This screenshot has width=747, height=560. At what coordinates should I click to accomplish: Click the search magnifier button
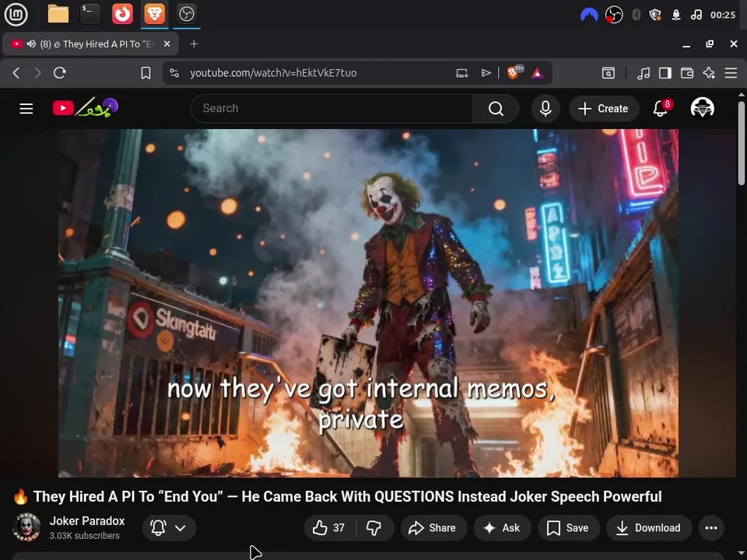pos(496,109)
